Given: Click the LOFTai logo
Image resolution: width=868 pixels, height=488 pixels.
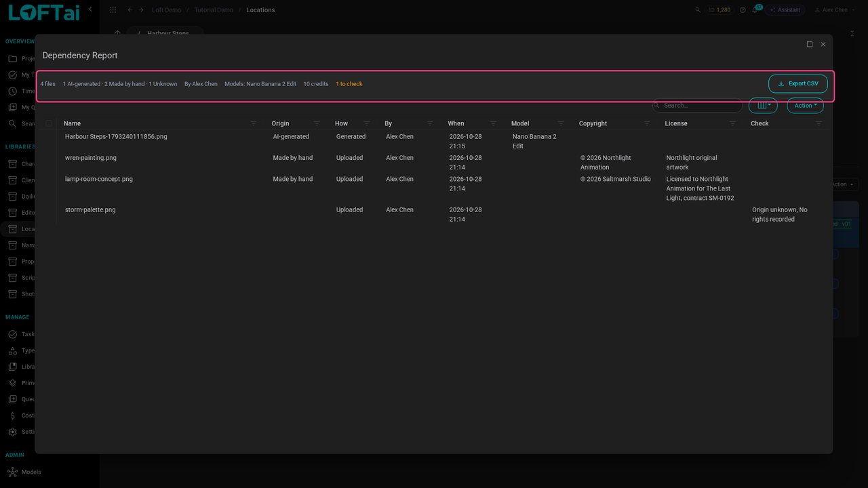Looking at the screenshot, I should [44, 12].
